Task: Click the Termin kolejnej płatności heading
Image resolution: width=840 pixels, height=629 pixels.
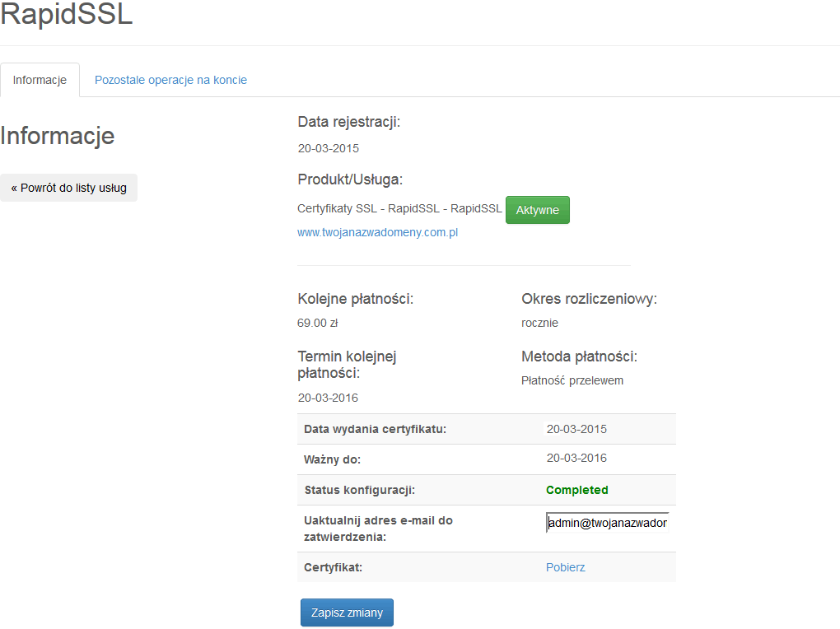Action: point(348,365)
